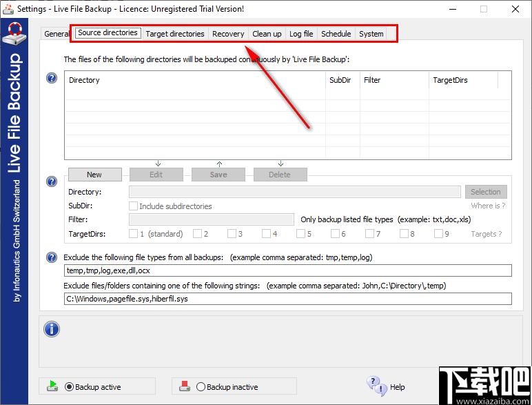This screenshot has width=532, height=405.
Task: Click the Save button
Action: click(x=218, y=175)
